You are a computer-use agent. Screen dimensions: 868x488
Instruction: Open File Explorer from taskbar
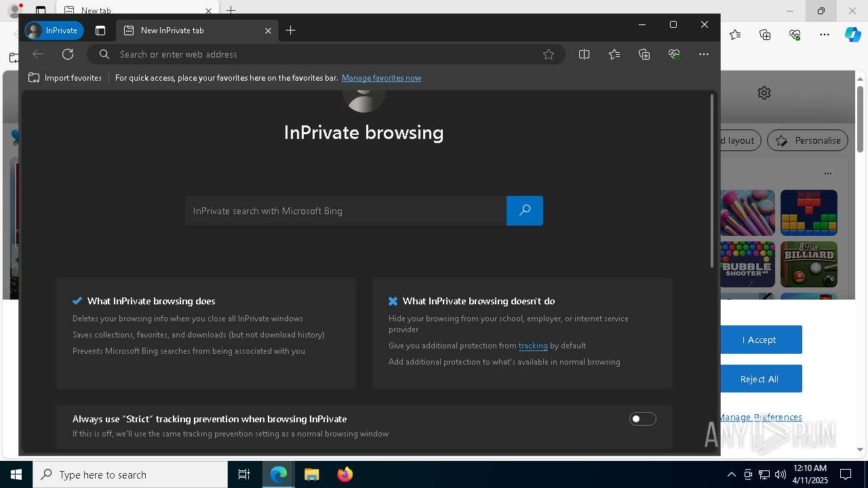pyautogui.click(x=311, y=474)
